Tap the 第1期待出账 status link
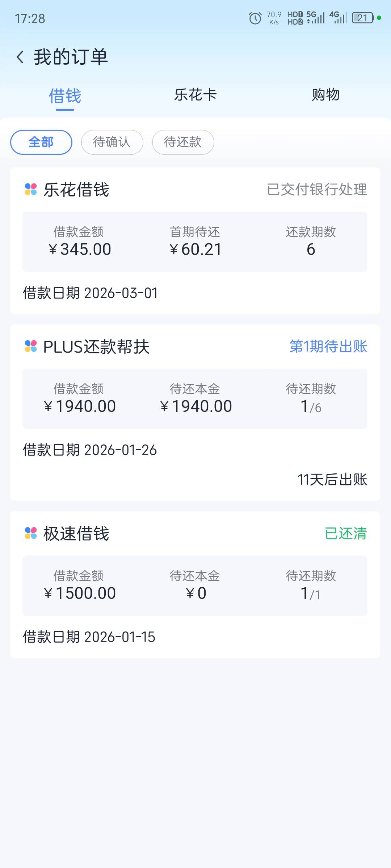The width and height of the screenshot is (391, 868). click(328, 346)
